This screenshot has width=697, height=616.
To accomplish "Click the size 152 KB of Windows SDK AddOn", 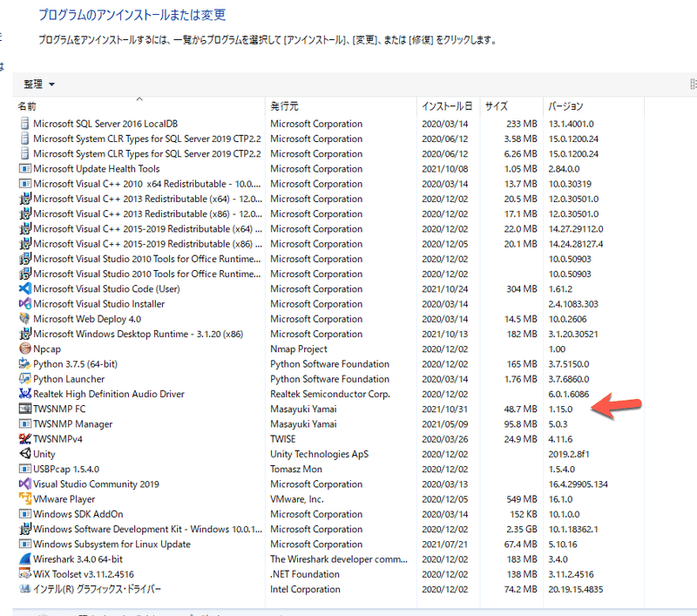I will pyautogui.click(x=524, y=514).
